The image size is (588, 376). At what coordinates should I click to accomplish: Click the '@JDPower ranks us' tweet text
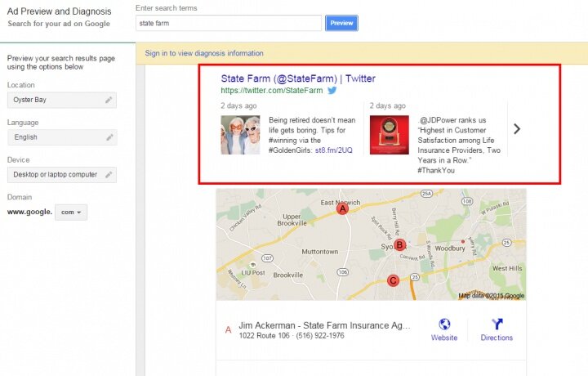(459, 145)
